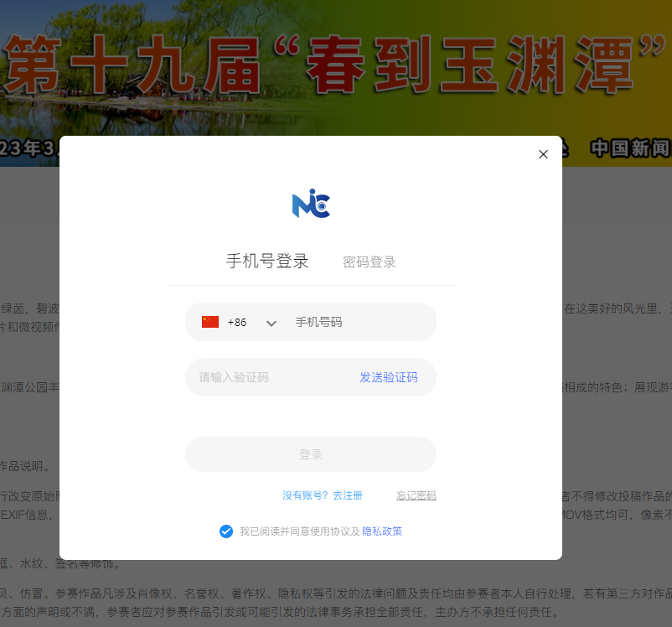The height and width of the screenshot is (627, 672).
Task: Switch to the 手机号登录 tab
Action: pos(267,262)
